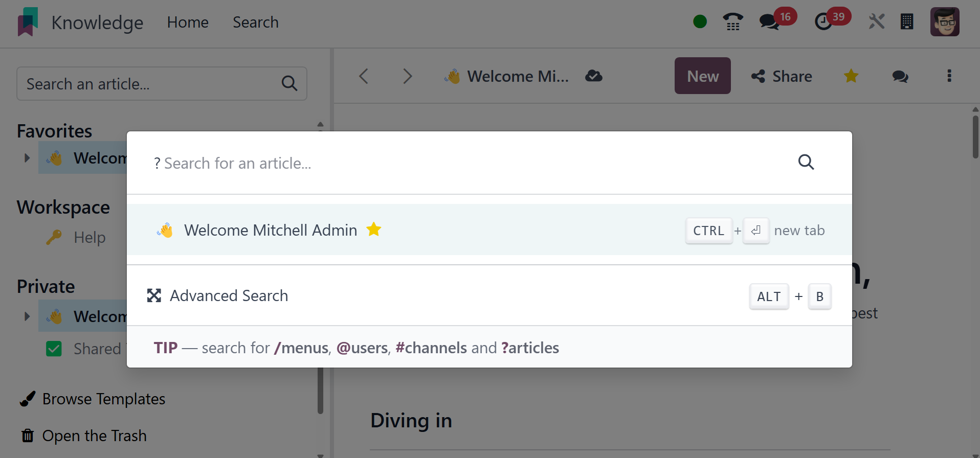Click the debug tools wrench icon

pos(876,21)
